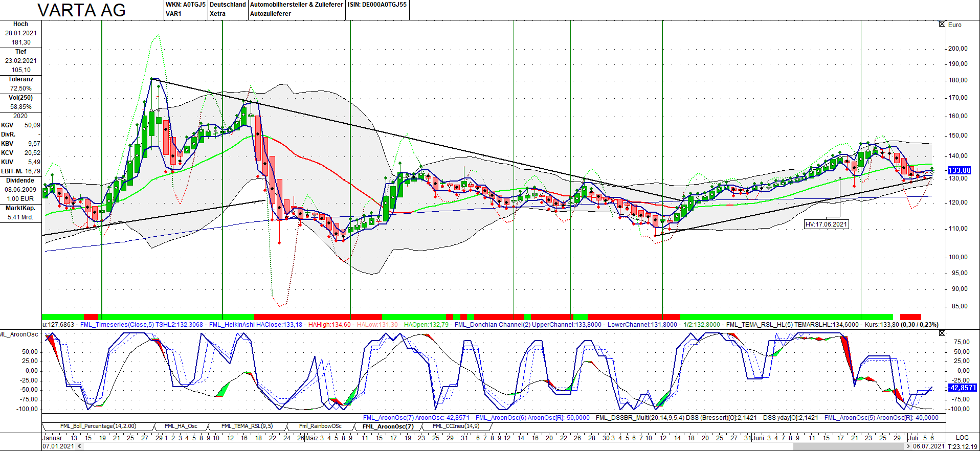980x451 pixels.
Task: Click the -42,8571 Aroon value label
Action: pos(962,388)
